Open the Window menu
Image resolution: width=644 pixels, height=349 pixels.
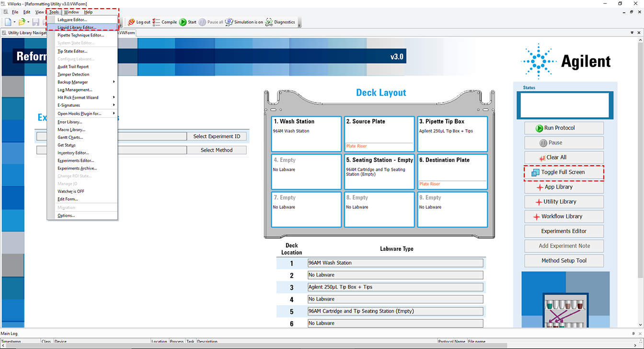(70, 11)
